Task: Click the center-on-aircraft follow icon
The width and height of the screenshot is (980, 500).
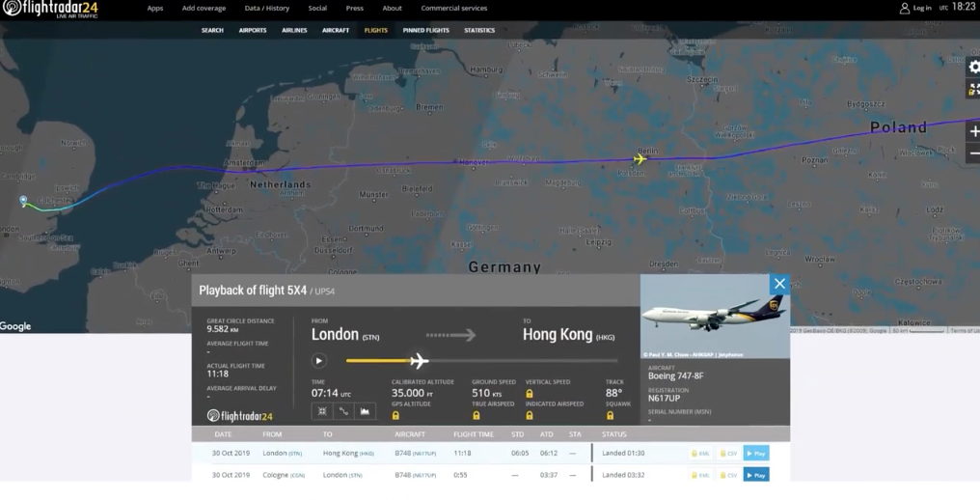Action: tap(322, 411)
